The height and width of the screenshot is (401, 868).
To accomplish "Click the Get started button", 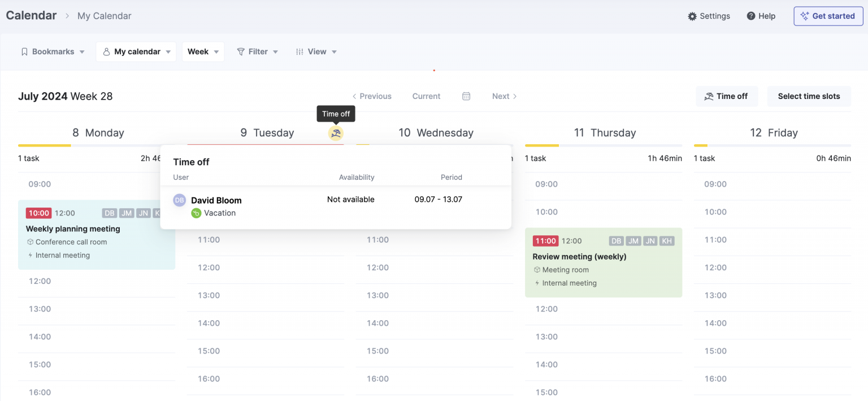I will (828, 16).
